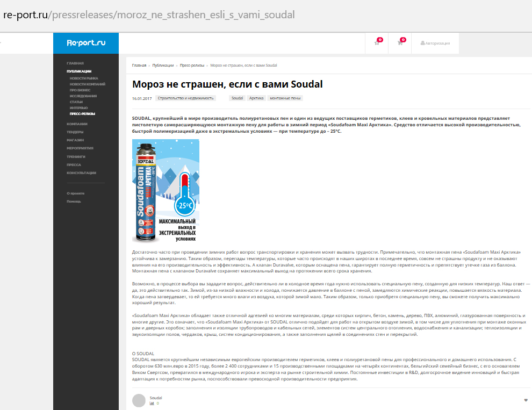This screenshot has height=410, width=532.
Task: Click the Soudal author avatar circle
Action: tap(139, 400)
